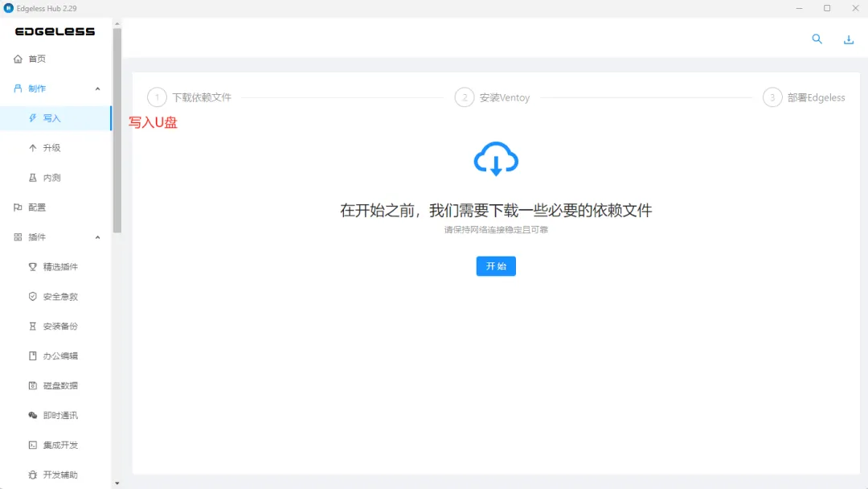Click the lightning icon for 写入

[33, 118]
